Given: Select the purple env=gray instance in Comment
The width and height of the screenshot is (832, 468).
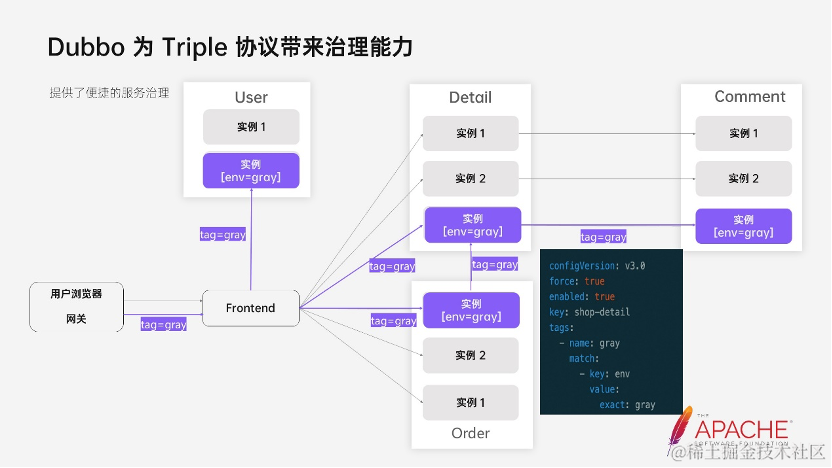Looking at the screenshot, I should (744, 226).
